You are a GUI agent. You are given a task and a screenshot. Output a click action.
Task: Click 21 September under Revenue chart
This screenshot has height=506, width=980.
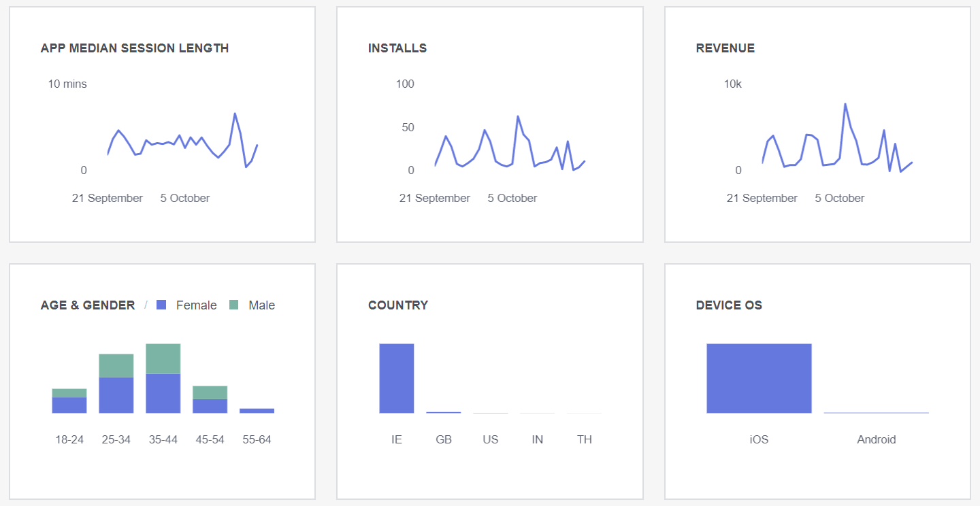[762, 198]
